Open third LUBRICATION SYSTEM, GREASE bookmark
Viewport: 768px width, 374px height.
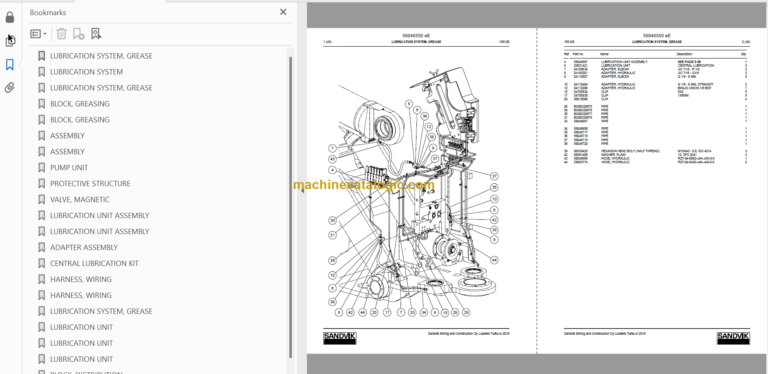coord(101,311)
